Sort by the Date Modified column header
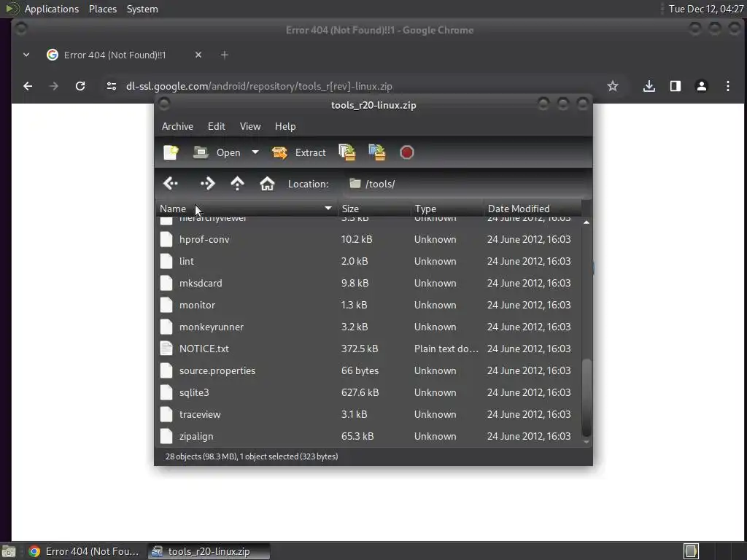747x560 pixels. pos(533,209)
